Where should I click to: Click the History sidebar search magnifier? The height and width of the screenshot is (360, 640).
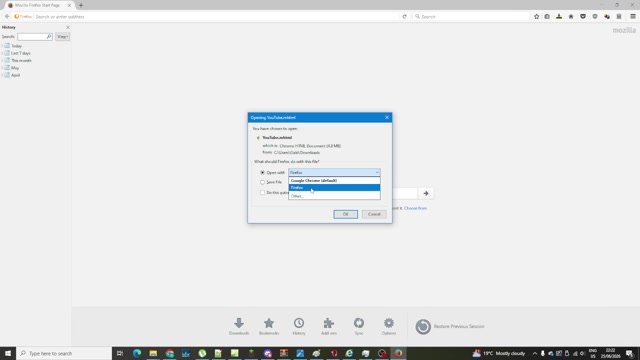pos(49,36)
